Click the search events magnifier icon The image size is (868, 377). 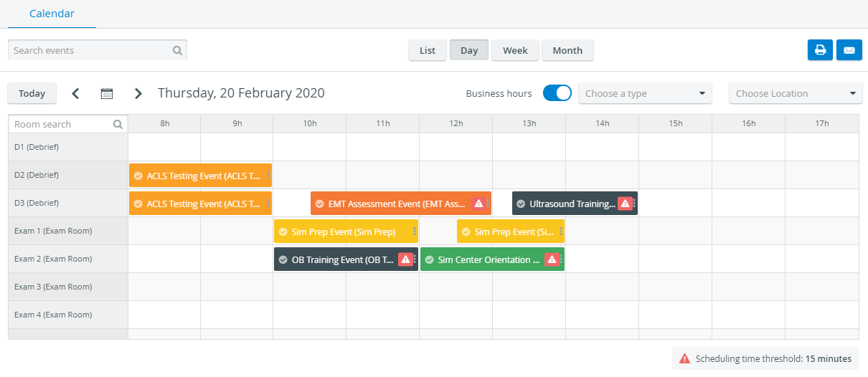point(177,51)
